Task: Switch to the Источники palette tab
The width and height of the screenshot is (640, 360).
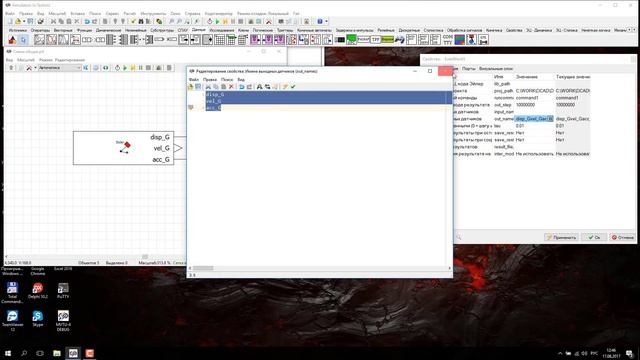Action: click(18, 30)
